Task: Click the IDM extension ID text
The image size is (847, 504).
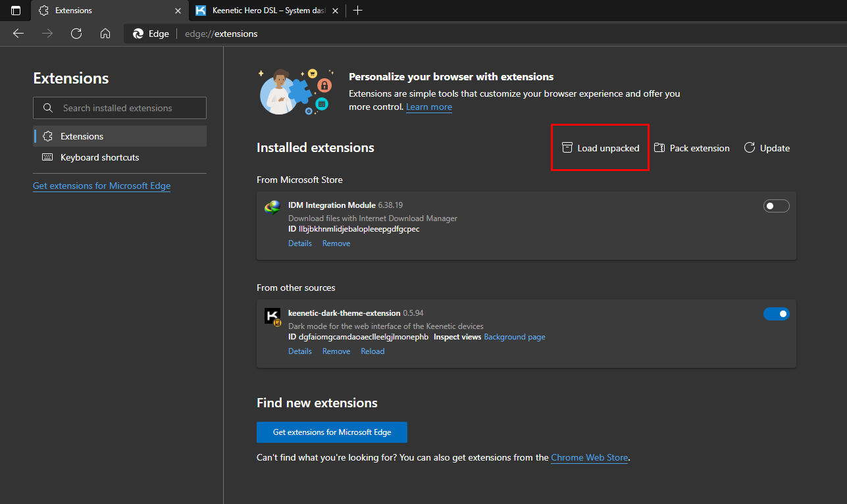Action: pyautogui.click(x=354, y=229)
